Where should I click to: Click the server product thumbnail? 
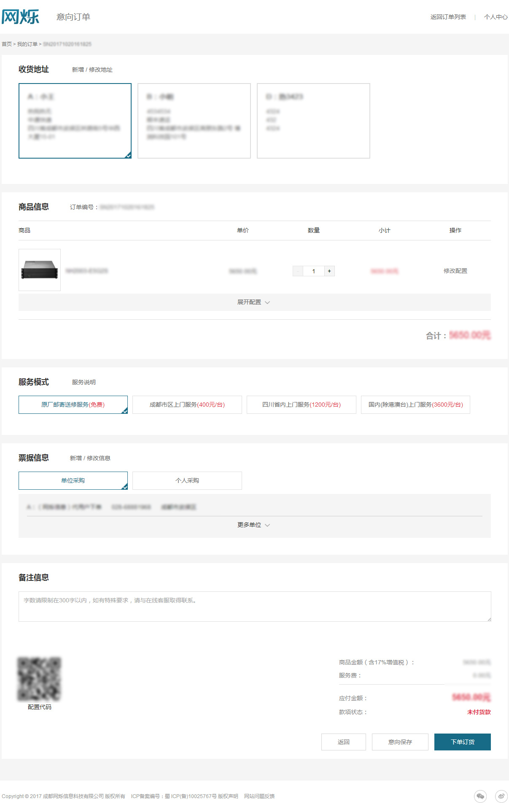pyautogui.click(x=40, y=270)
